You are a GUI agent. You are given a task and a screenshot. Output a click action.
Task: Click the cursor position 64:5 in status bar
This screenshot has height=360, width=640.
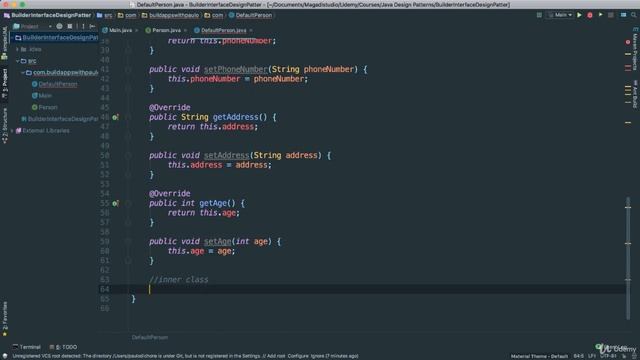click(x=578, y=356)
